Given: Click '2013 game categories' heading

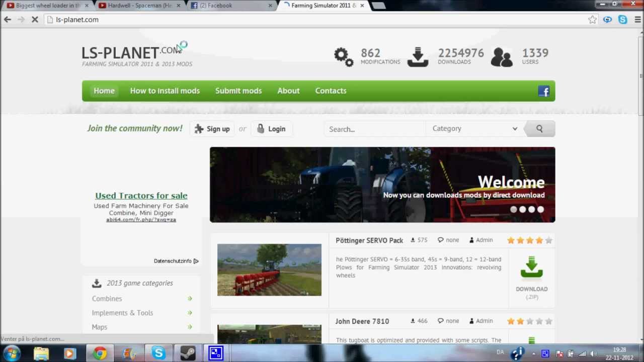Looking at the screenshot, I should click(x=140, y=283).
